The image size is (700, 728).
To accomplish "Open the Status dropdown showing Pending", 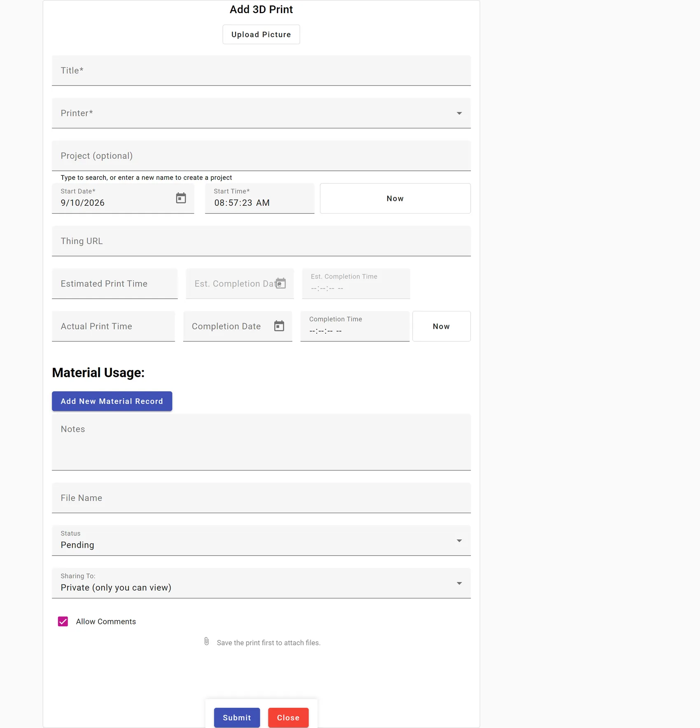I will (x=261, y=541).
